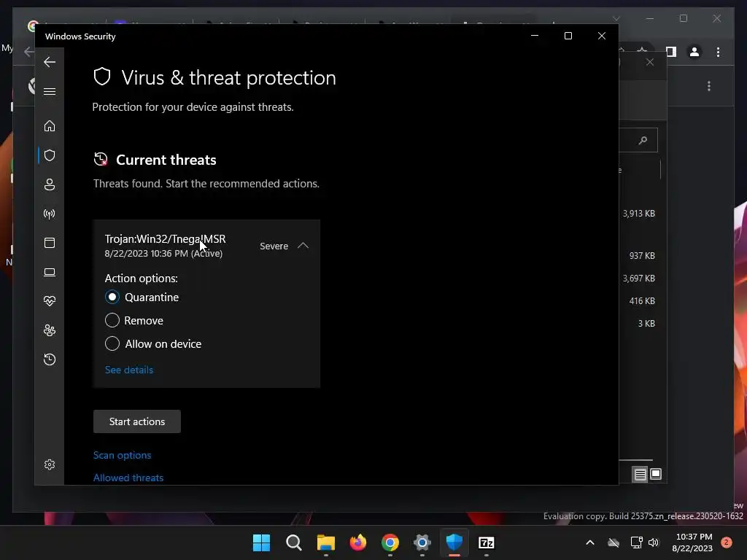Click the 3,913 KB file size entry
Viewport: 747px width, 560px height.
coord(639,214)
